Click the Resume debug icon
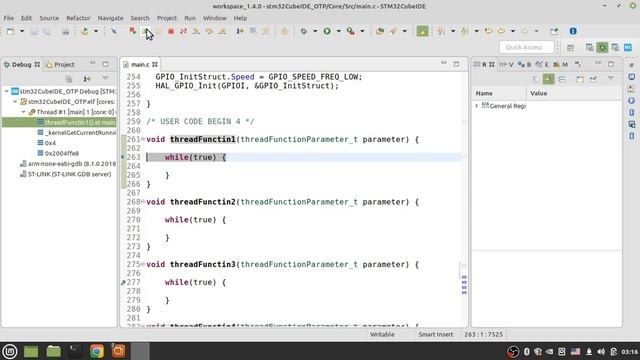The width and height of the screenshot is (640, 360). click(145, 31)
